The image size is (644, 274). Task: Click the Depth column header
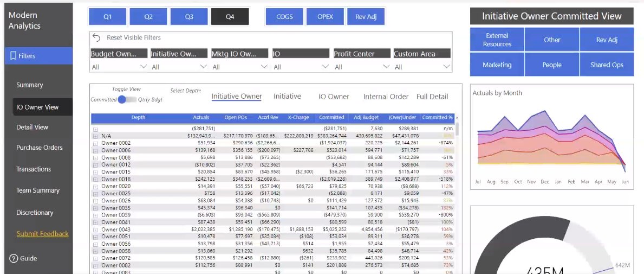tap(139, 118)
